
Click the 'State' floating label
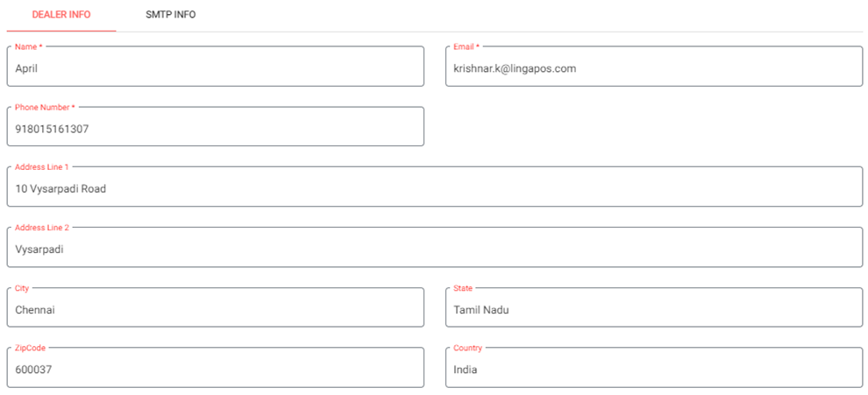463,287
